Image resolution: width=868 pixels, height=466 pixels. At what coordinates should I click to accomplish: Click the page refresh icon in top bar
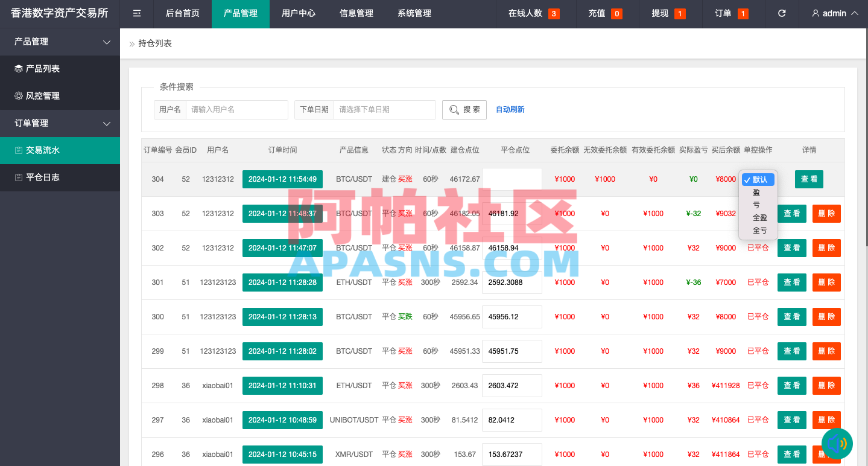point(782,13)
